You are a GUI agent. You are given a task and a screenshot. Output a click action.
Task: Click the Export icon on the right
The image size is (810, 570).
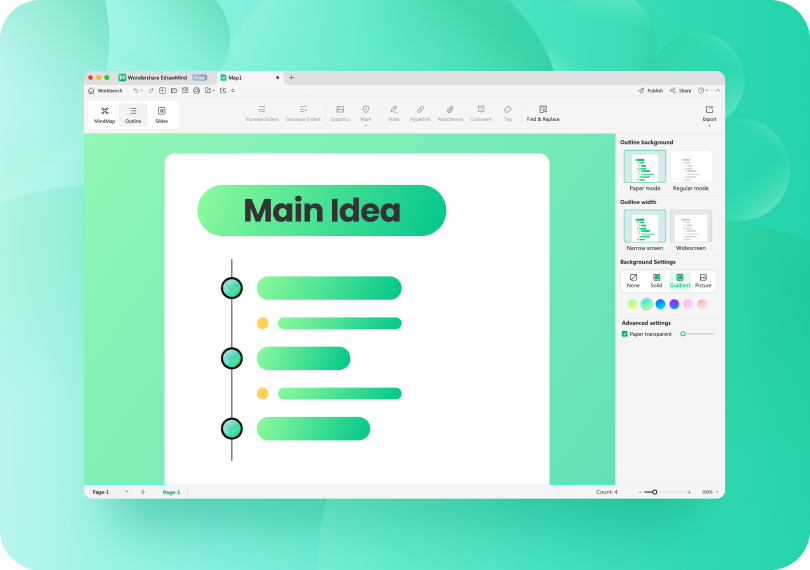point(709,112)
